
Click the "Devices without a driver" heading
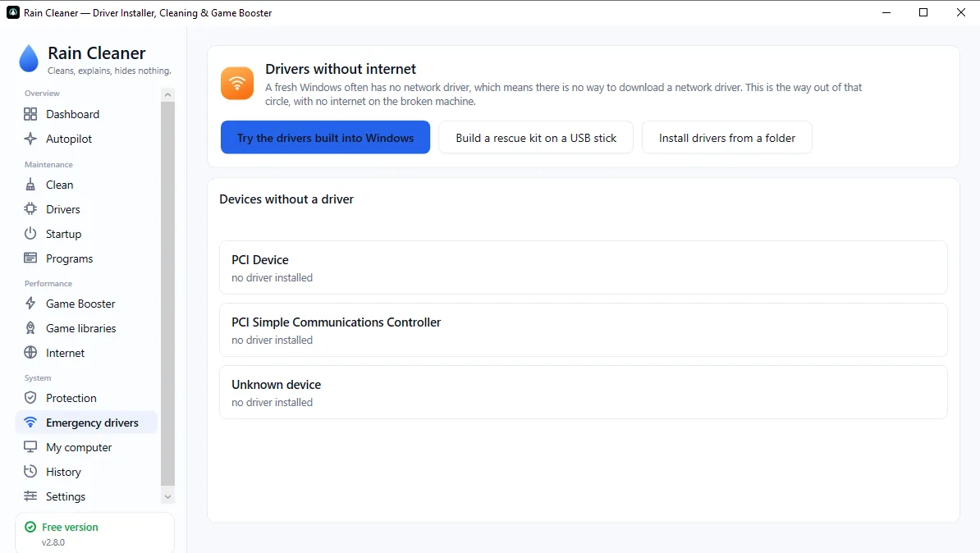(286, 199)
